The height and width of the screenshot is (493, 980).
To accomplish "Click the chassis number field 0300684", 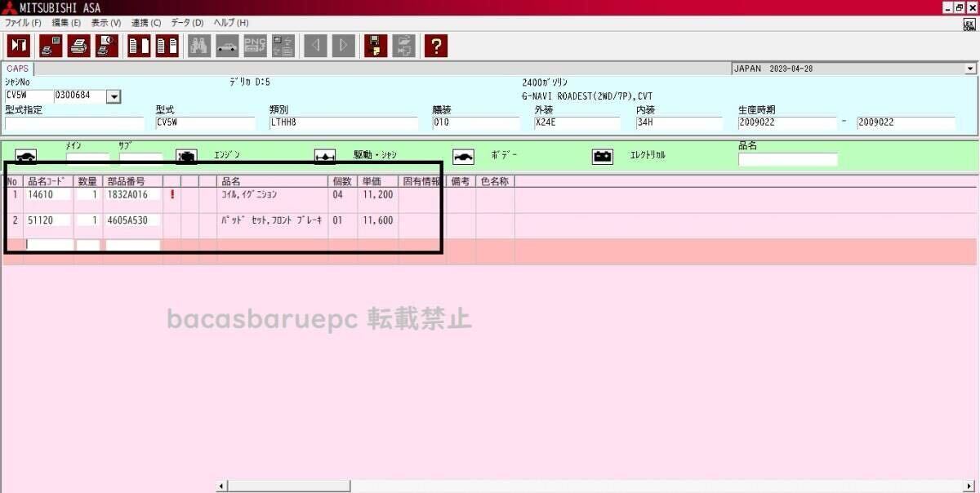I will [x=80, y=96].
